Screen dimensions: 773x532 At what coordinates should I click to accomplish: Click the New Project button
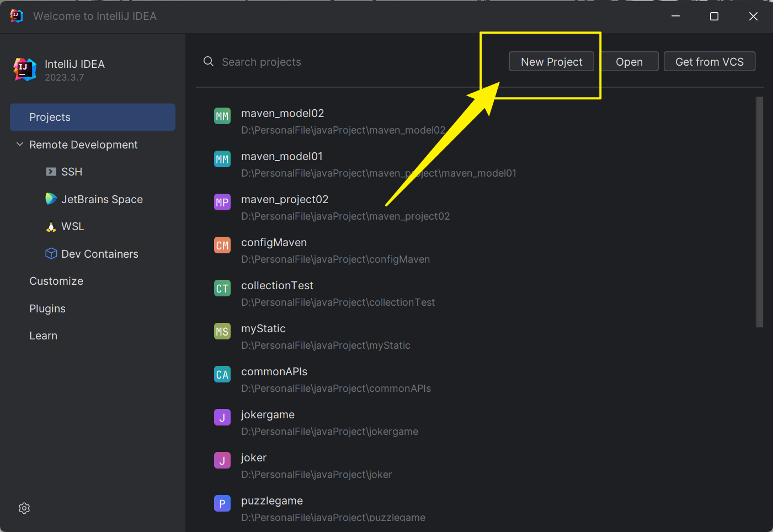[x=551, y=62]
